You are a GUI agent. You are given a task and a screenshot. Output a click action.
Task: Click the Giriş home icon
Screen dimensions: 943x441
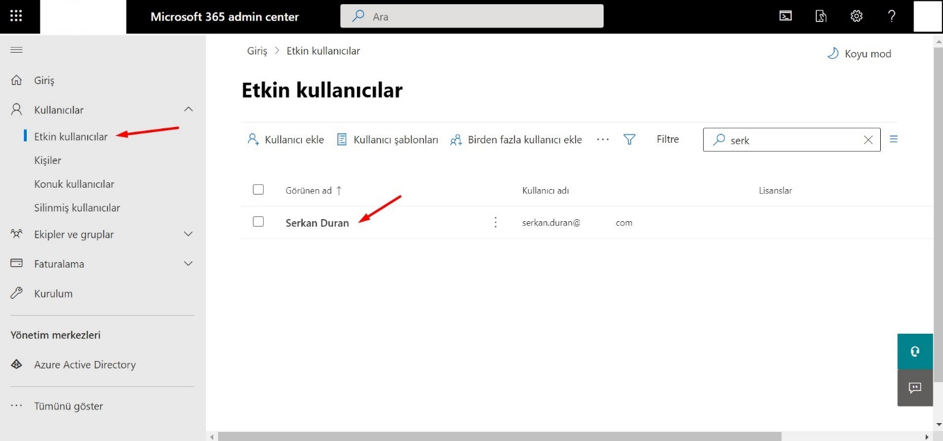pyautogui.click(x=17, y=80)
